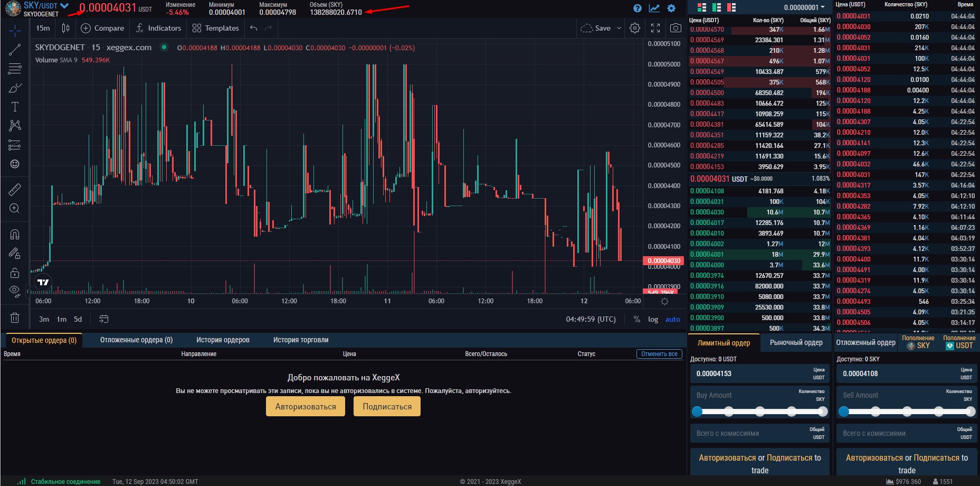Open the Indicators dialog
The image size is (980, 486).
158,28
